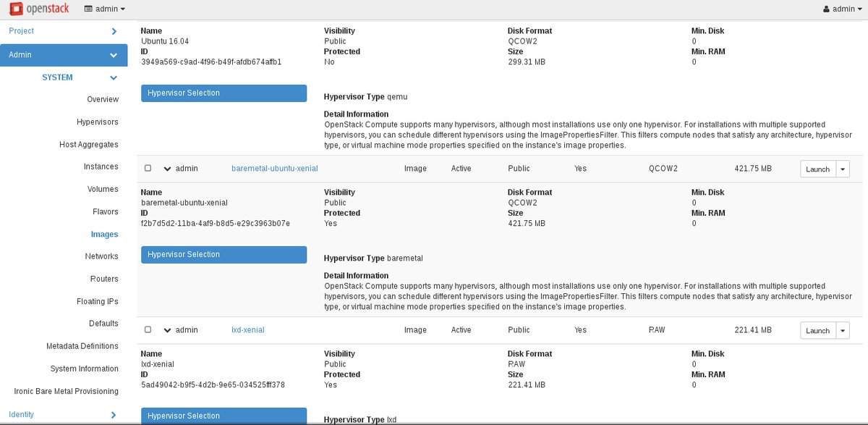Click the Ubuntu 16.04 image ID text
This screenshot has height=425, width=868.
coord(211,62)
